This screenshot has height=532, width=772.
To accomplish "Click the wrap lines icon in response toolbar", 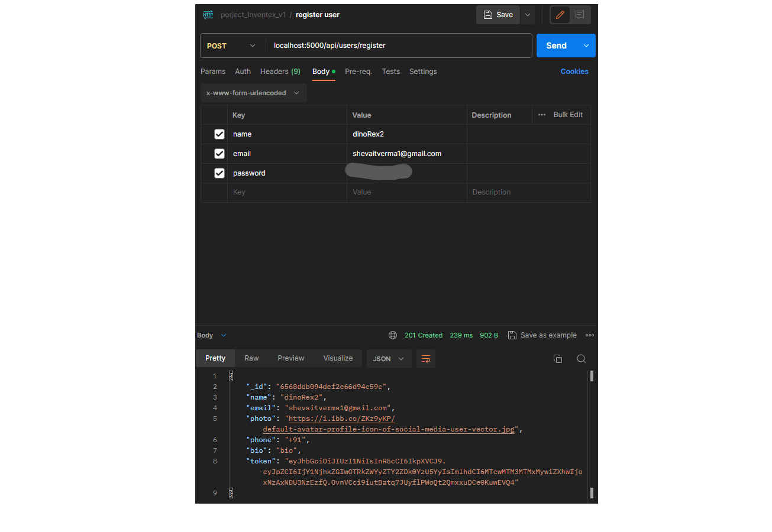I will point(425,359).
